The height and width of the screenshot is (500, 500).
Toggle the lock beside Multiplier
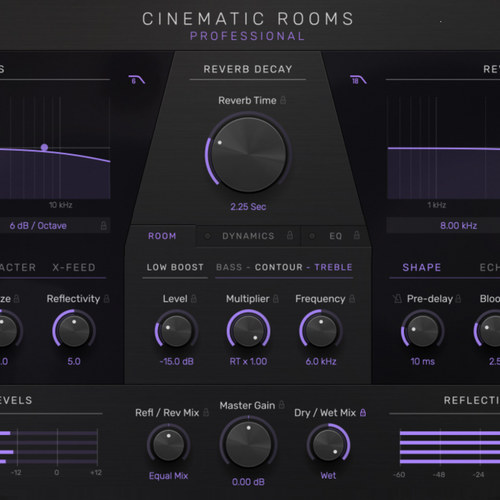pyautogui.click(x=276, y=298)
